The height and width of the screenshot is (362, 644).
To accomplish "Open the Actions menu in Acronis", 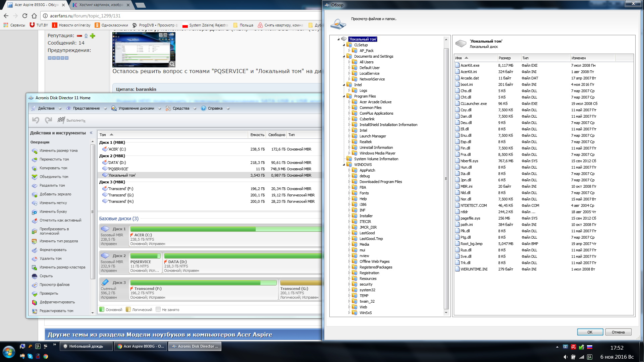I will 46,108.
